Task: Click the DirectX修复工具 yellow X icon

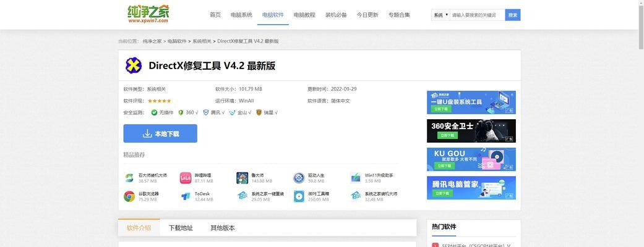Action: (134, 65)
